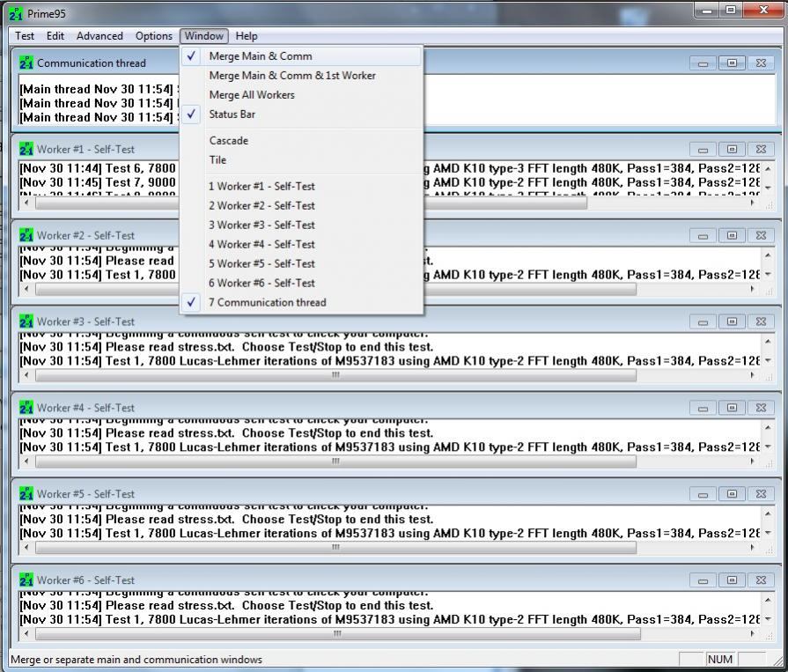Choose Merge All Workers

pyautogui.click(x=301, y=95)
